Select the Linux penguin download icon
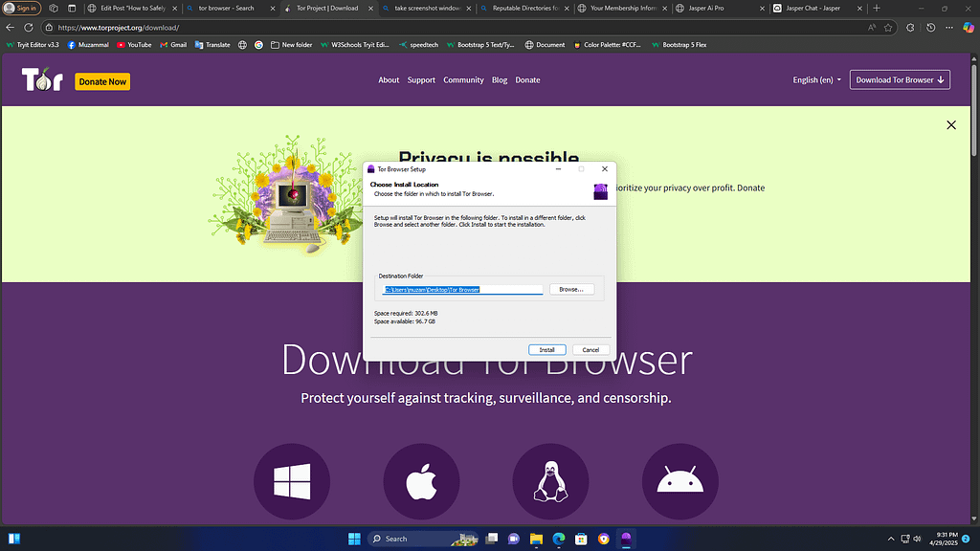The height and width of the screenshot is (551, 980). pos(550,481)
